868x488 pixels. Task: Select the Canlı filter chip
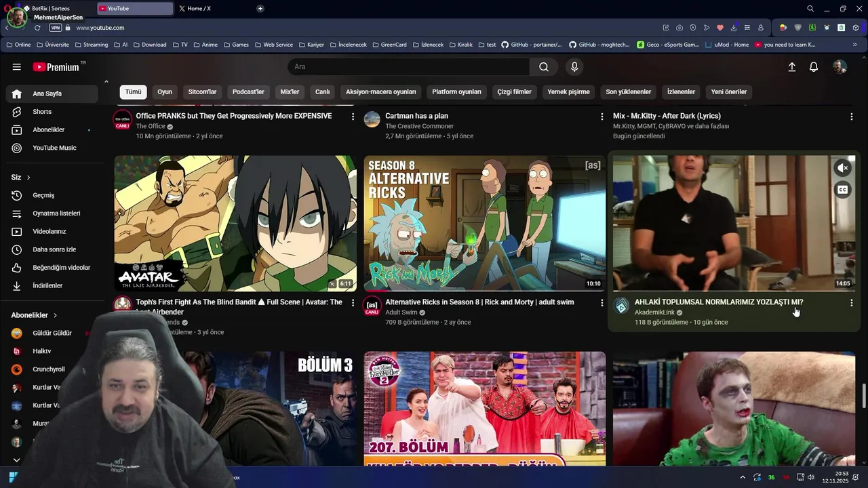click(322, 92)
